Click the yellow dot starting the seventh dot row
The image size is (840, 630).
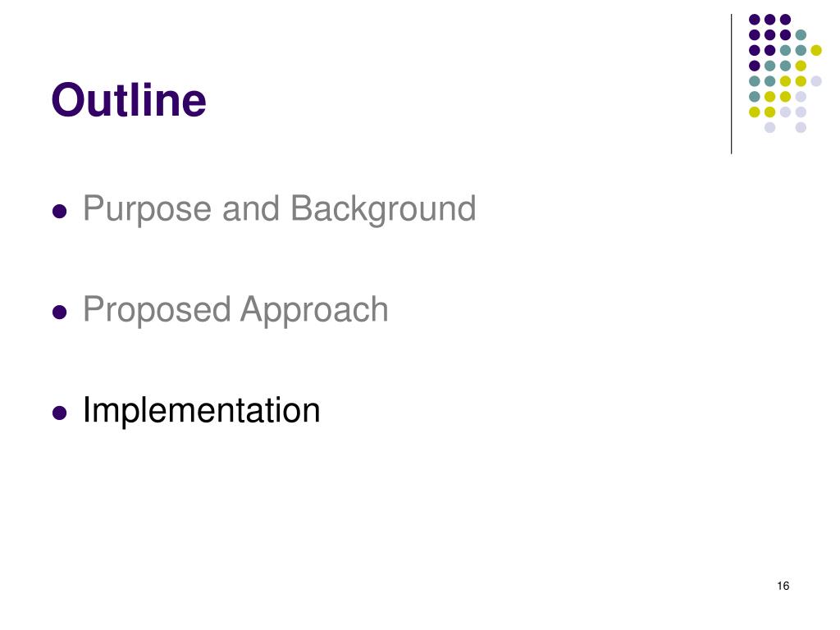755,112
